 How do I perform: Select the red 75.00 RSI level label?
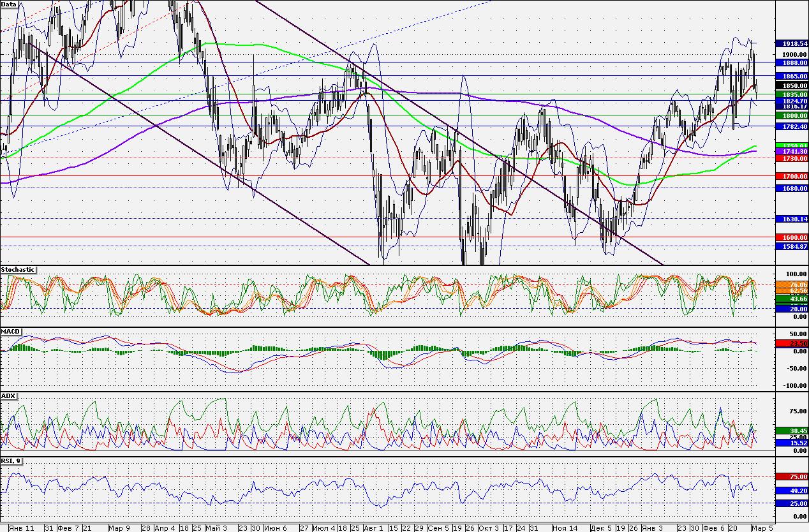[791, 477]
